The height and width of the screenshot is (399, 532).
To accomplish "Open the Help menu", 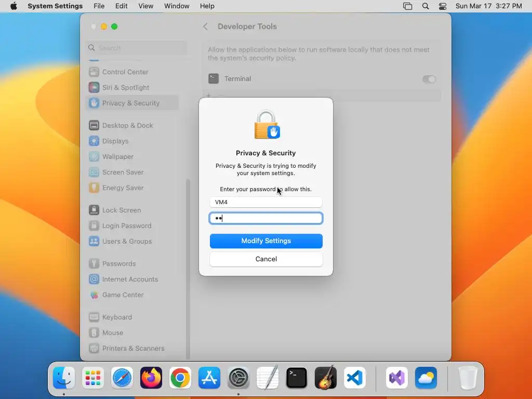I will [x=207, y=6].
